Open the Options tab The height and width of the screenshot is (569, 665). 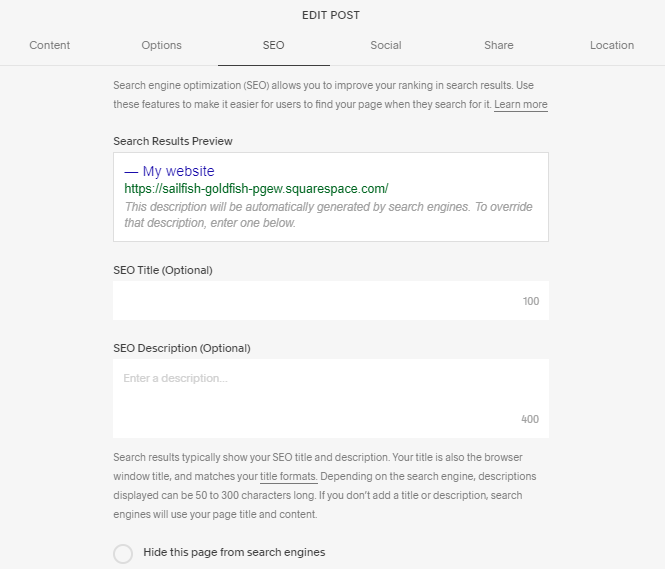[162, 45]
